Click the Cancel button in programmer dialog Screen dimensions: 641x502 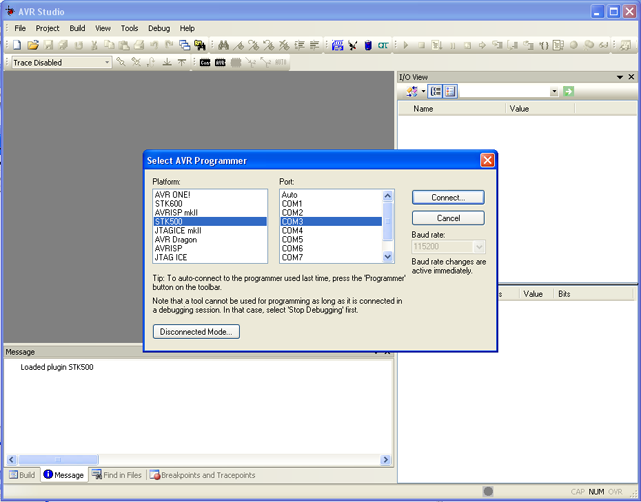tap(448, 218)
